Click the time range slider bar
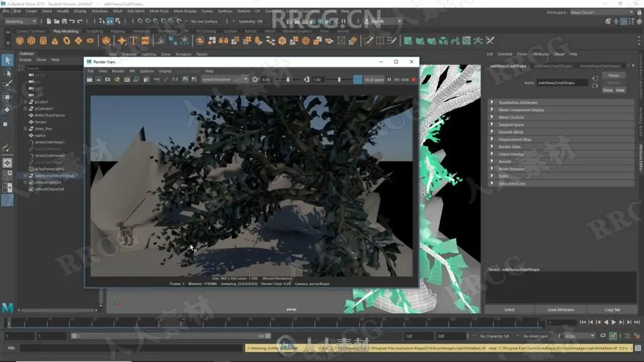The image size is (644, 362). point(172,336)
